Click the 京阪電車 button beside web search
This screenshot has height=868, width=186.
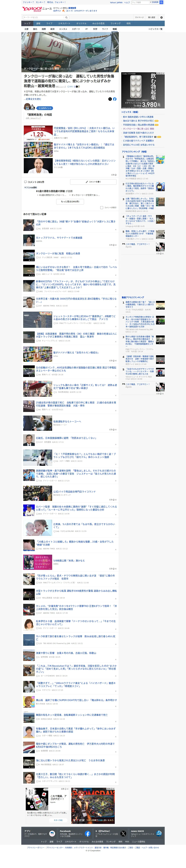[x=154, y=2]
